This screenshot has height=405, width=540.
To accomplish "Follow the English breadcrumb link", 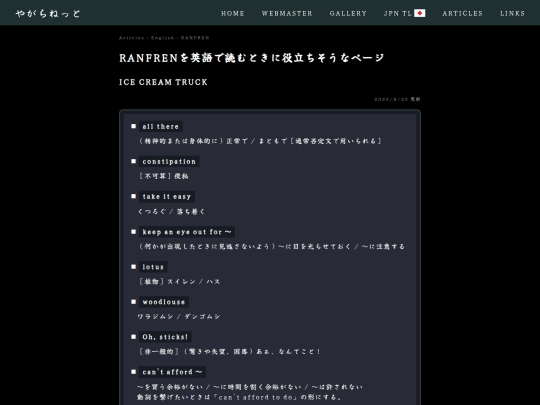I will coord(162,38).
